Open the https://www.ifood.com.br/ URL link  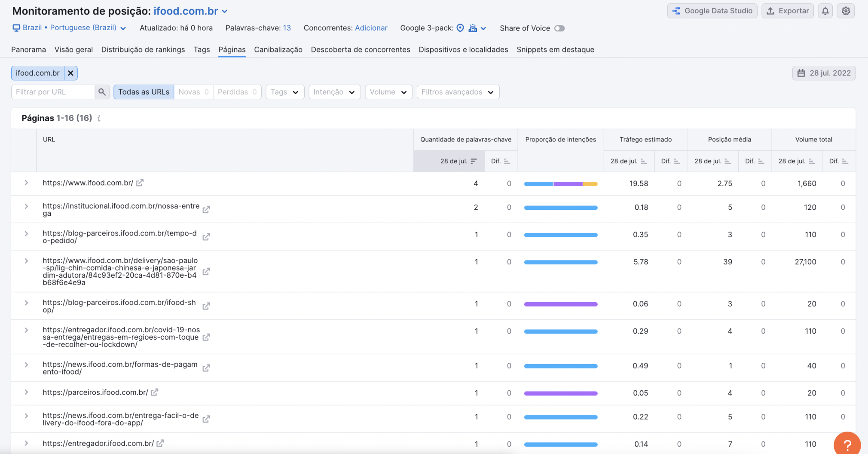[88, 183]
